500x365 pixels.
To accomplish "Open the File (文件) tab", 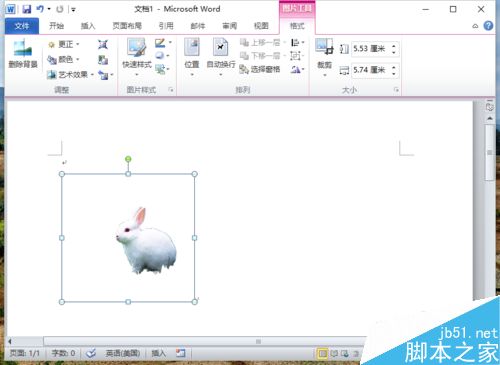I will click(22, 26).
